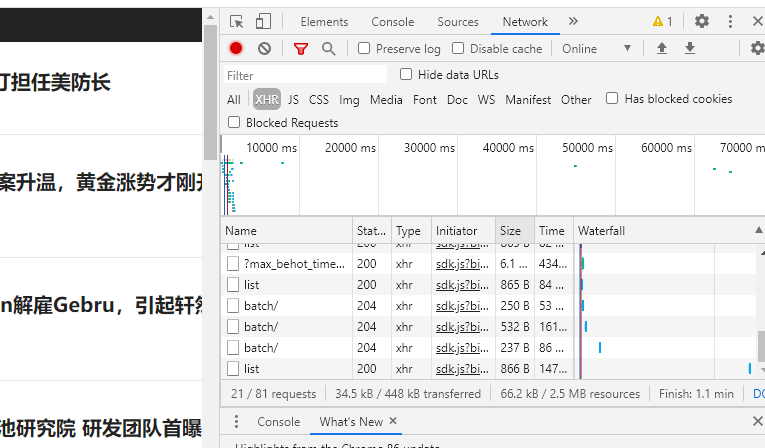The image size is (765, 448).
Task: Filter requests by Other
Action: click(x=576, y=100)
